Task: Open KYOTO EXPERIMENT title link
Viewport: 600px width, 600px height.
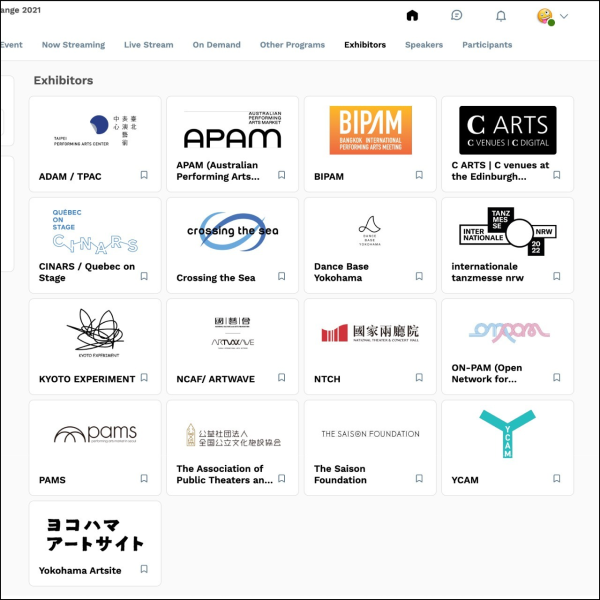Action: pos(87,379)
